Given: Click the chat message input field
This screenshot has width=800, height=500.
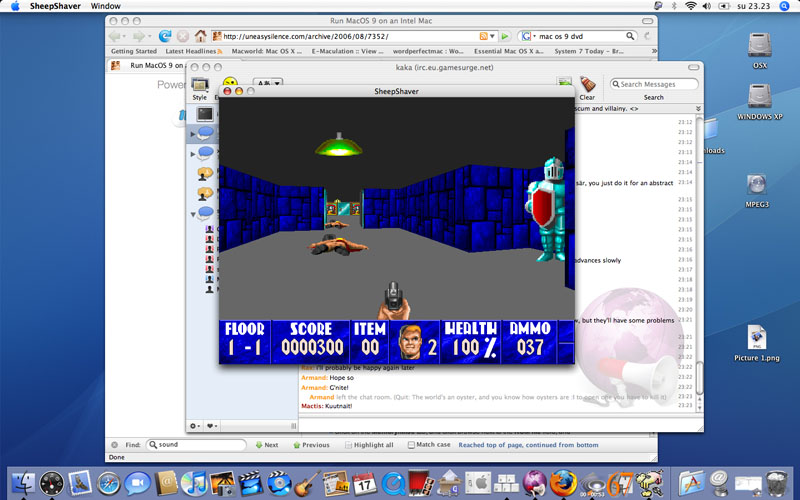Looking at the screenshot, I should click(497, 424).
